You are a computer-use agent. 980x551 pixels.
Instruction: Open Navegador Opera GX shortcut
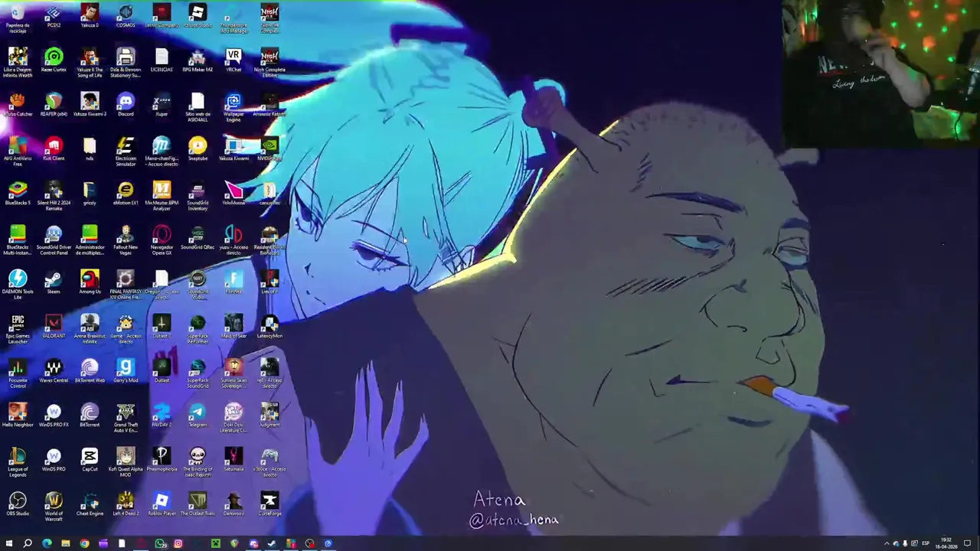point(162,241)
